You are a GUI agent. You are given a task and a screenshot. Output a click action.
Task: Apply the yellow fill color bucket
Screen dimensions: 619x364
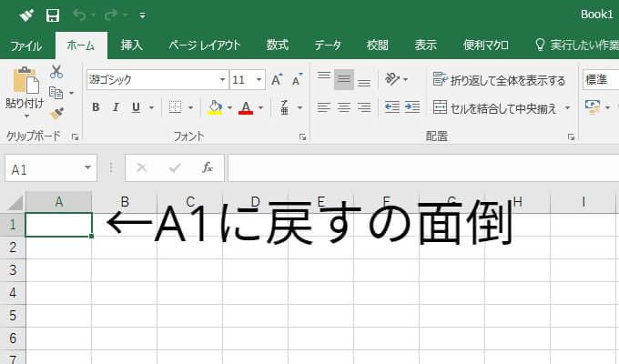pyautogui.click(x=215, y=107)
